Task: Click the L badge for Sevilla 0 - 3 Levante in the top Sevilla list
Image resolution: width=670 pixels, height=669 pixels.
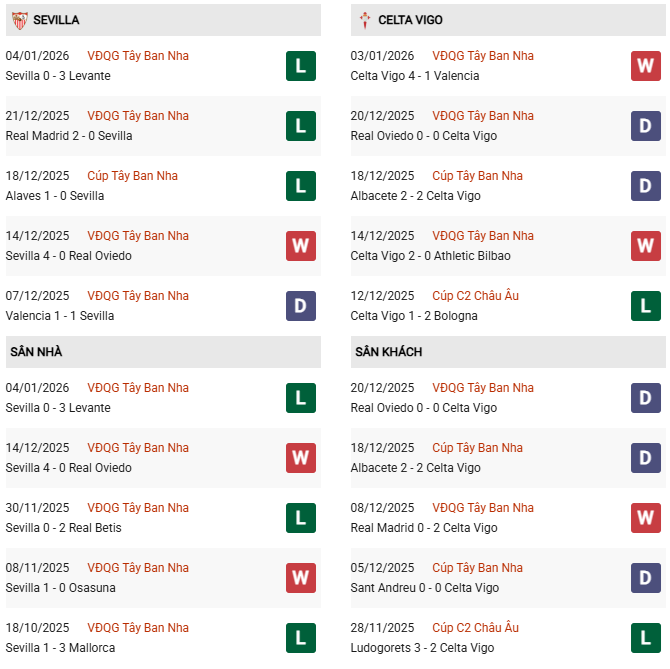Action: point(301,66)
